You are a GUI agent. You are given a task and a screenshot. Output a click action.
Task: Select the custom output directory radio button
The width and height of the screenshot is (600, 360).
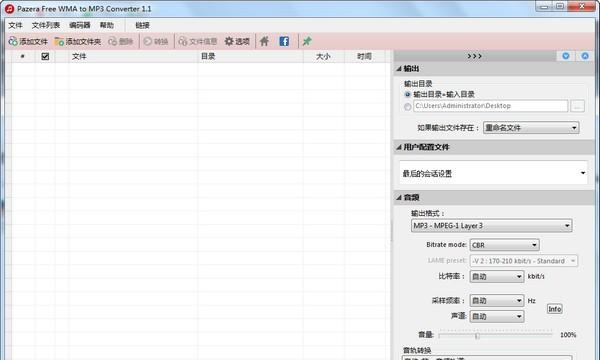[408, 106]
